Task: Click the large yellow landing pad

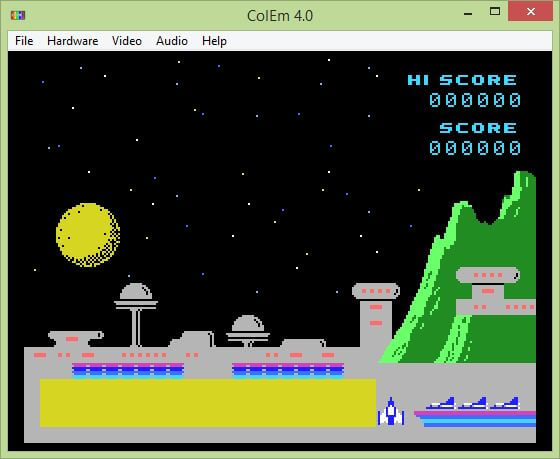Action: click(x=208, y=403)
